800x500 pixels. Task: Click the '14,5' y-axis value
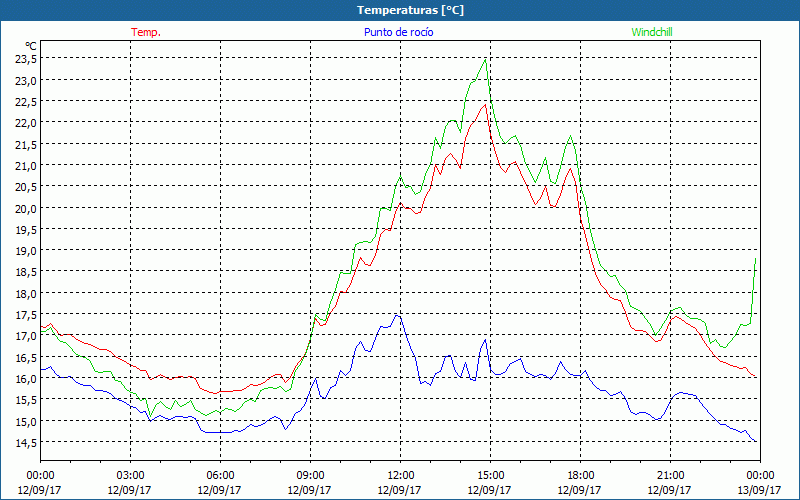point(26,442)
